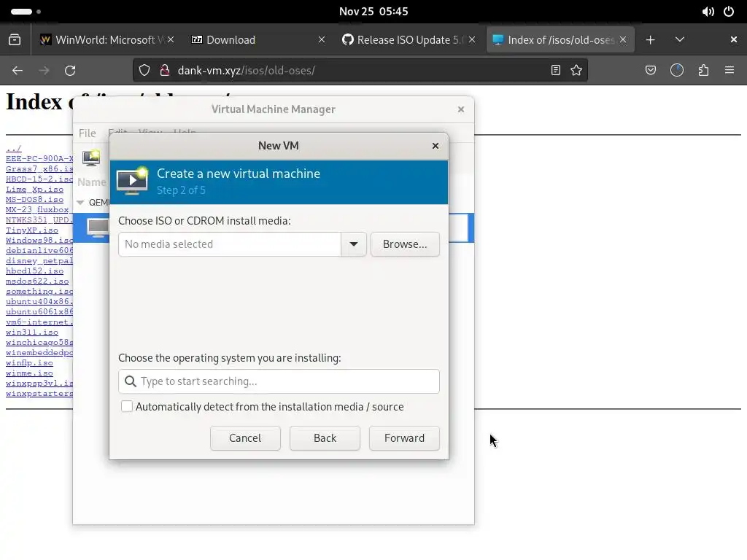Viewport: 747px width, 560px height.
Task: Close the Index of /isos tab
Action: click(623, 40)
